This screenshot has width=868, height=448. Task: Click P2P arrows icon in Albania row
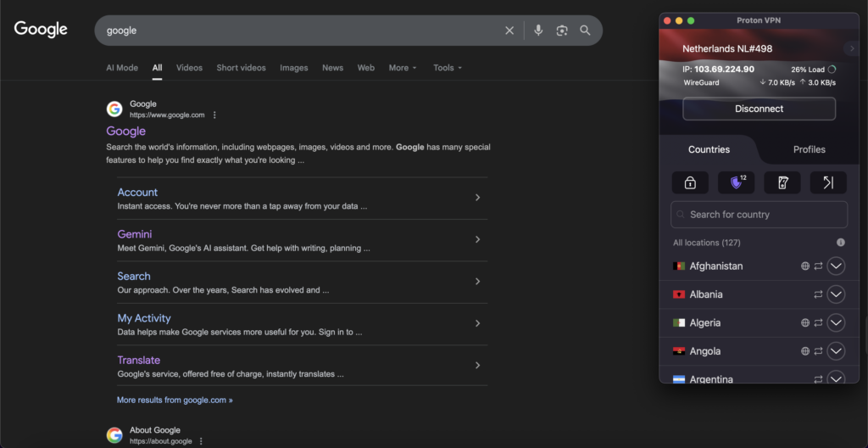818,294
